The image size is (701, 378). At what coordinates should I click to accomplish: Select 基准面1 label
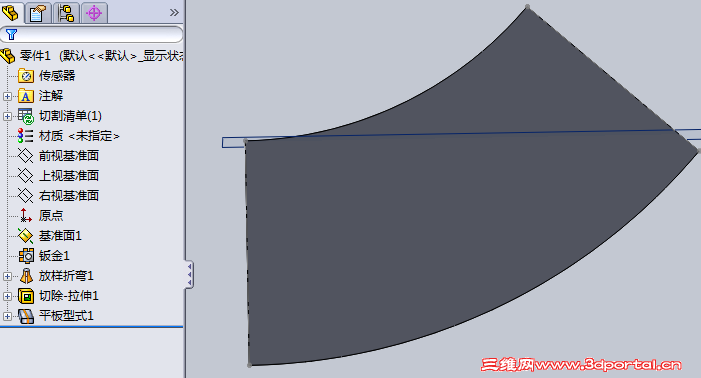pos(60,235)
